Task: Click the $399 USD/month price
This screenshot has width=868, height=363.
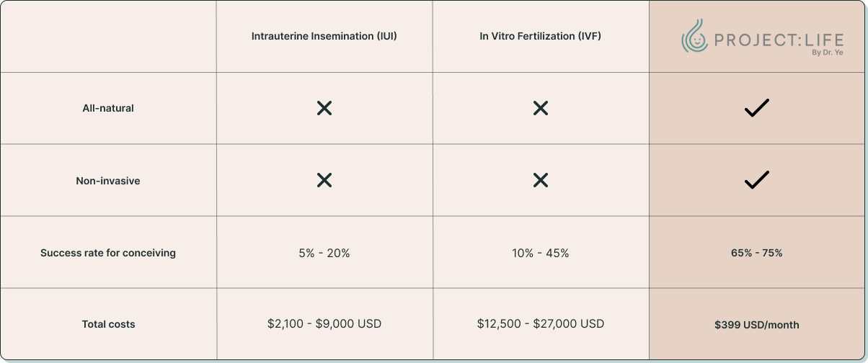Action: tap(757, 325)
